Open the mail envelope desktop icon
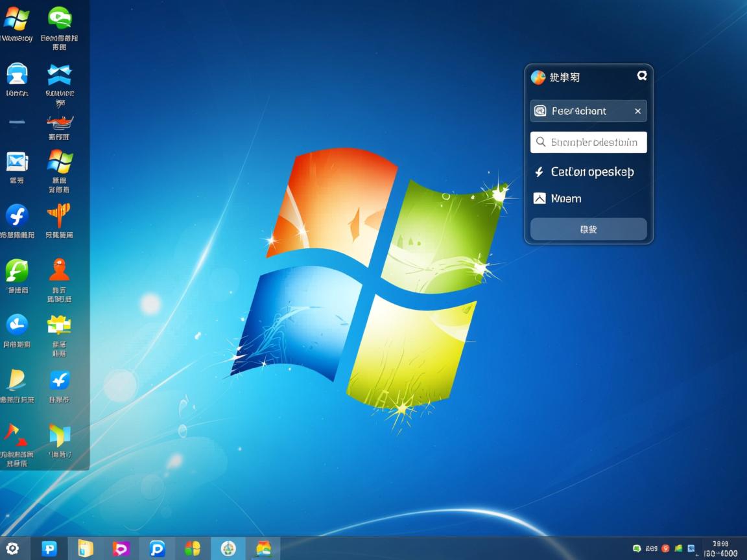This screenshot has height=560, width=747. pyautogui.click(x=17, y=161)
